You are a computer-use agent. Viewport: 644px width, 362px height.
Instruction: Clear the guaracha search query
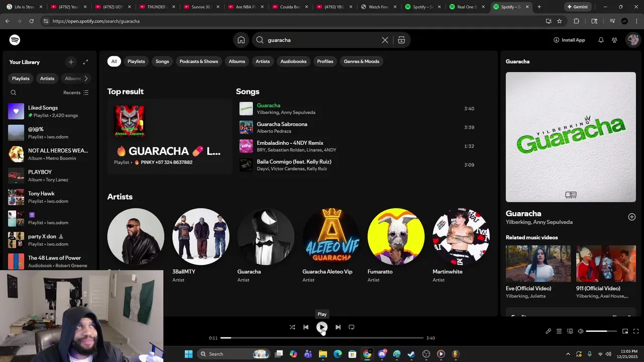385,40
